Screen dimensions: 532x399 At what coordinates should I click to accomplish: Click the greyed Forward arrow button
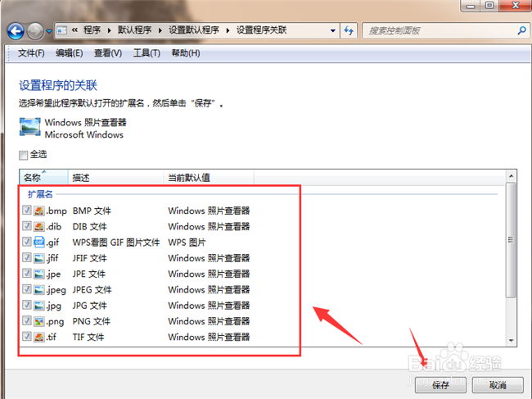click(x=35, y=31)
